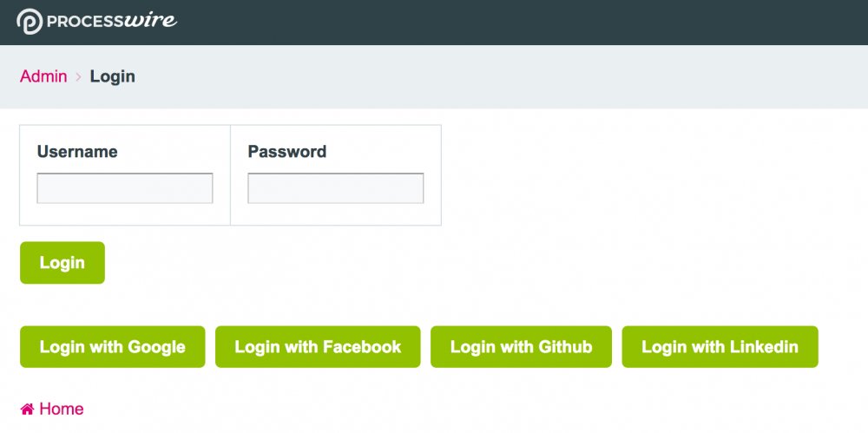The height and width of the screenshot is (433, 868).
Task: Click empty space in the breadcrumb bar
Action: point(521,76)
